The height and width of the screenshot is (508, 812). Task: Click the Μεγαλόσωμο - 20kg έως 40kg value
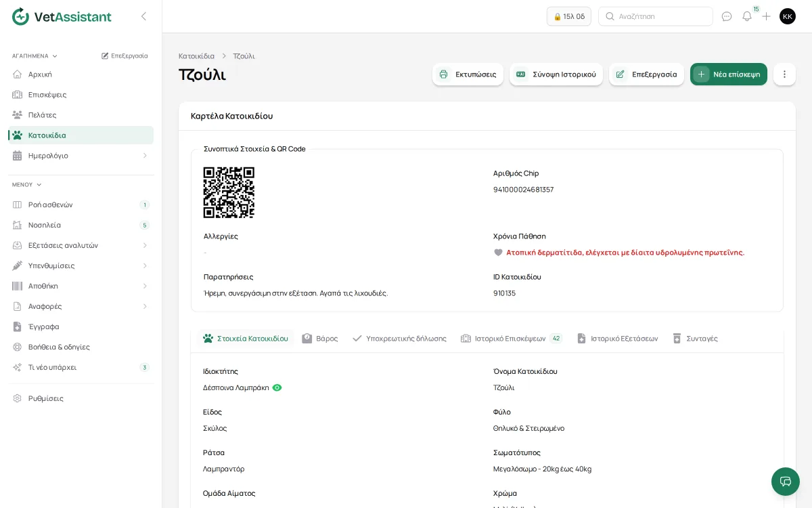(542, 469)
